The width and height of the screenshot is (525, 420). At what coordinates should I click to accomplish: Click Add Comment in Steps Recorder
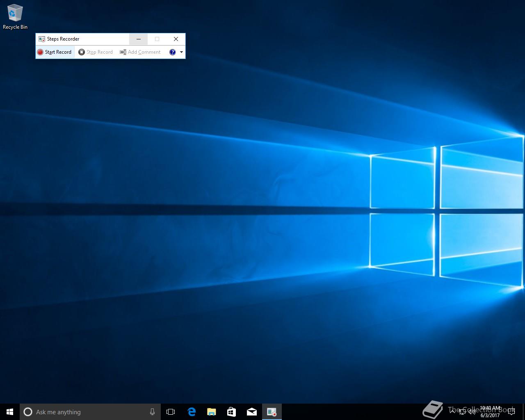[x=140, y=52]
